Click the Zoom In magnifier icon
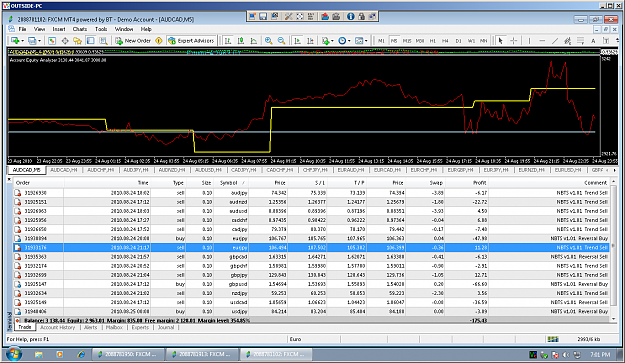The image size is (625, 363). (x=269, y=41)
